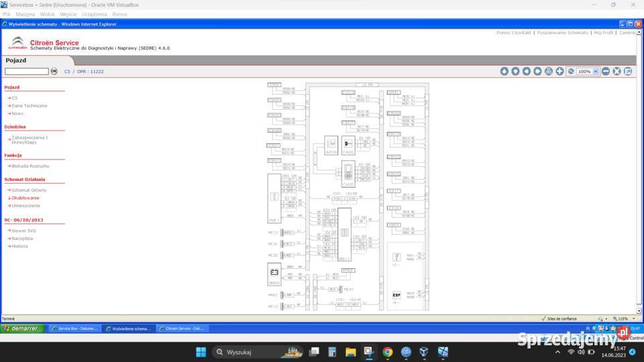Open the Maszyna menu

[25, 13]
